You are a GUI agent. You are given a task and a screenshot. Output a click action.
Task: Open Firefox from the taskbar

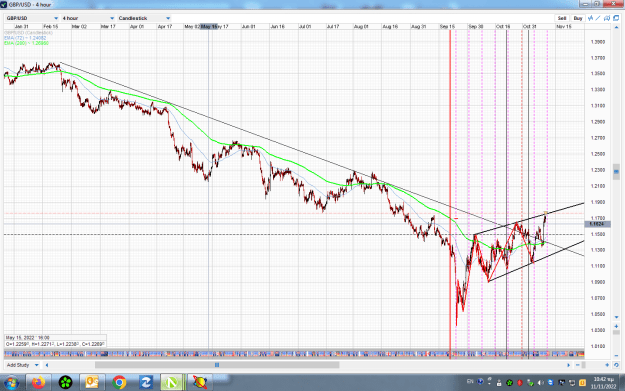point(39,383)
